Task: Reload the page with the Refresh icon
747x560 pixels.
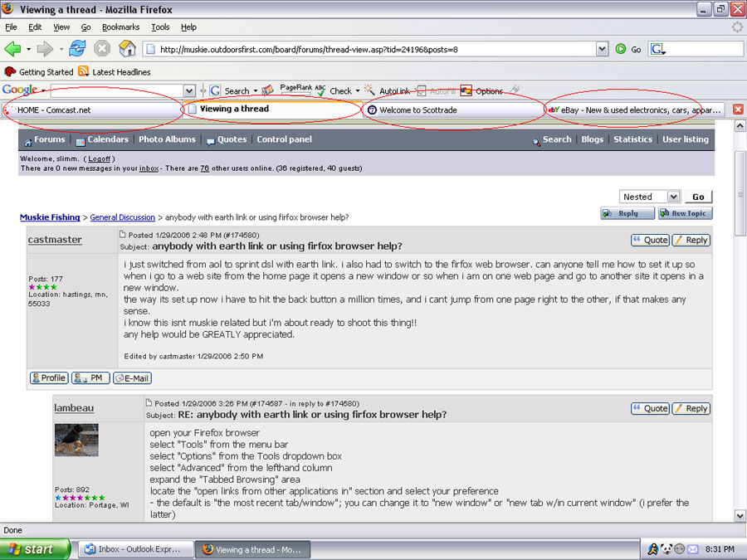Action: [78, 49]
